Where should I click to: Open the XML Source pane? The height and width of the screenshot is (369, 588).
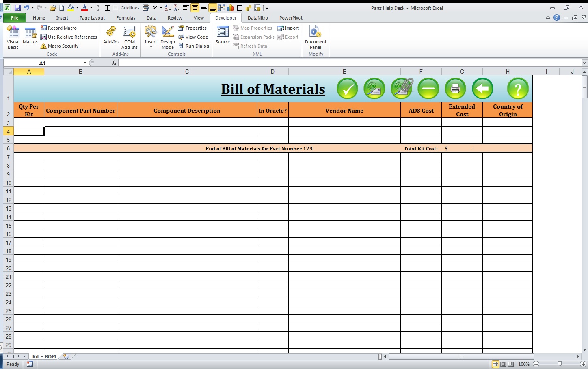click(x=223, y=35)
